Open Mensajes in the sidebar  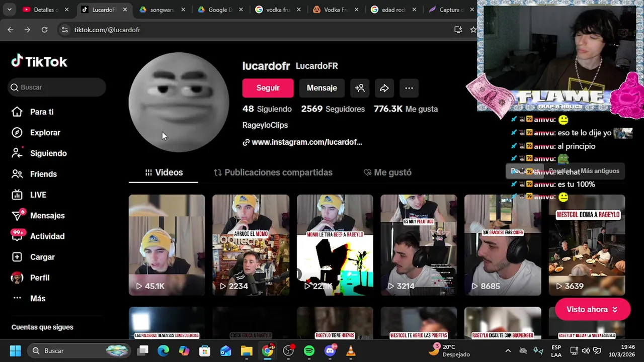(38, 215)
